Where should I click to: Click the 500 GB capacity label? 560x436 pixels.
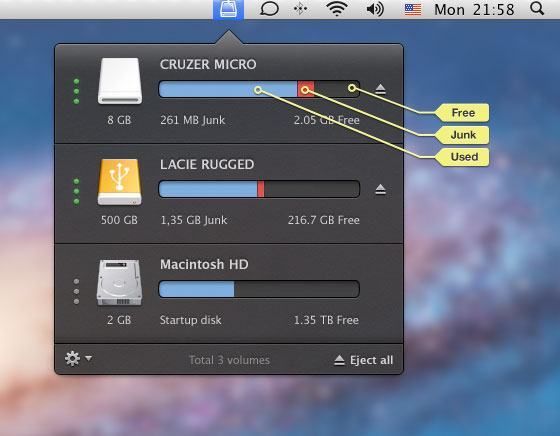pyautogui.click(x=119, y=220)
